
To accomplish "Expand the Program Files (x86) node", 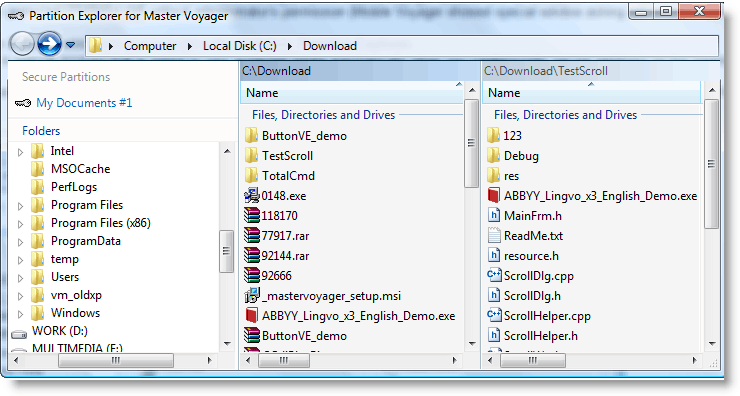I will [x=20, y=224].
